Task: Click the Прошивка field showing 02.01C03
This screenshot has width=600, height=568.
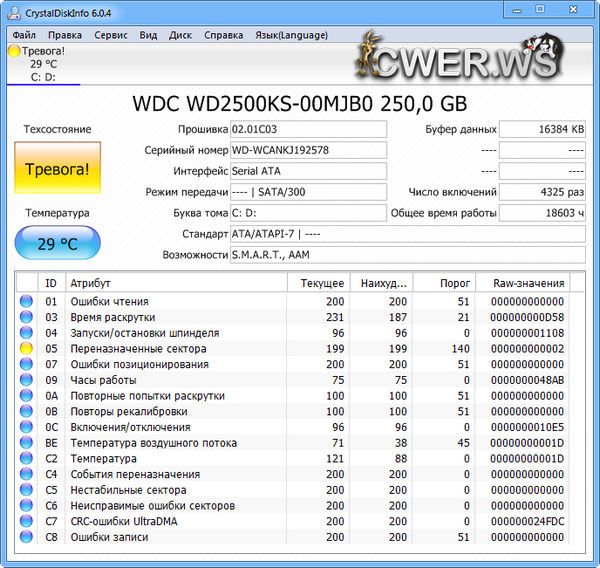Action: 307,129
